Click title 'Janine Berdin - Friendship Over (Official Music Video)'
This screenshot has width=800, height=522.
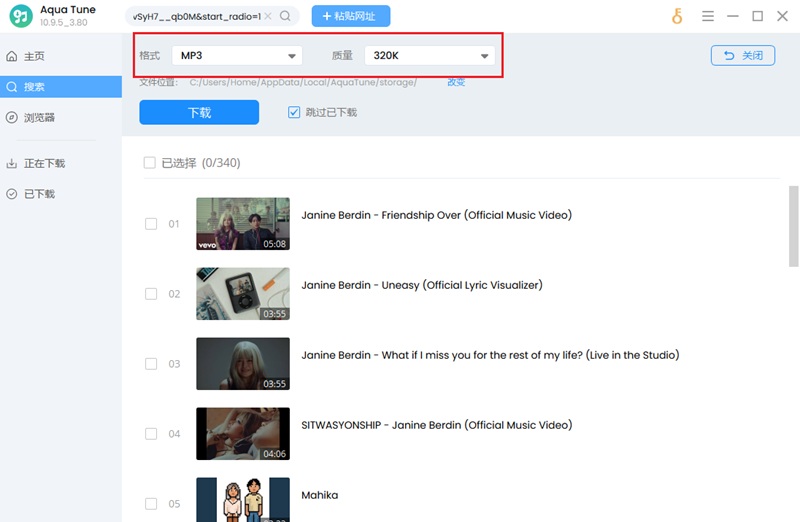[436, 215]
